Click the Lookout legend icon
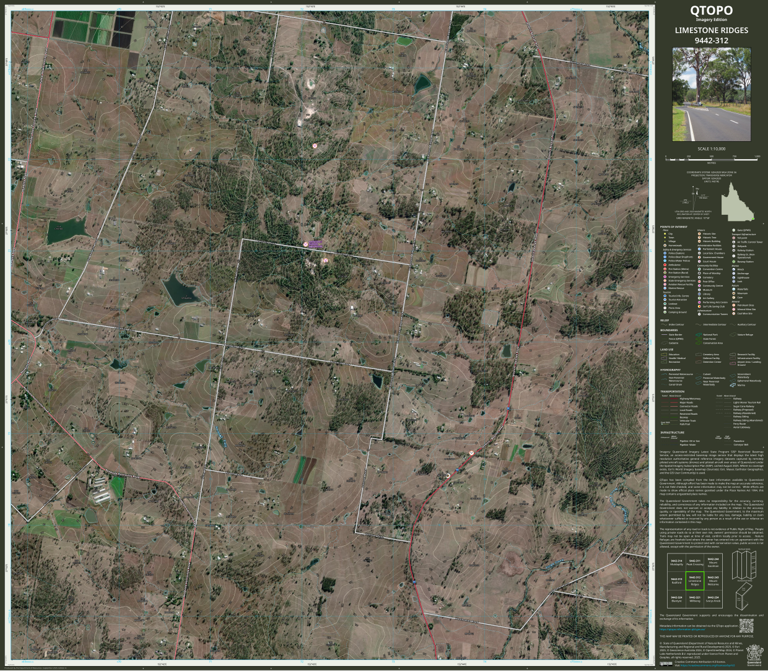Viewport: 768px width, 671px height. coord(665,304)
